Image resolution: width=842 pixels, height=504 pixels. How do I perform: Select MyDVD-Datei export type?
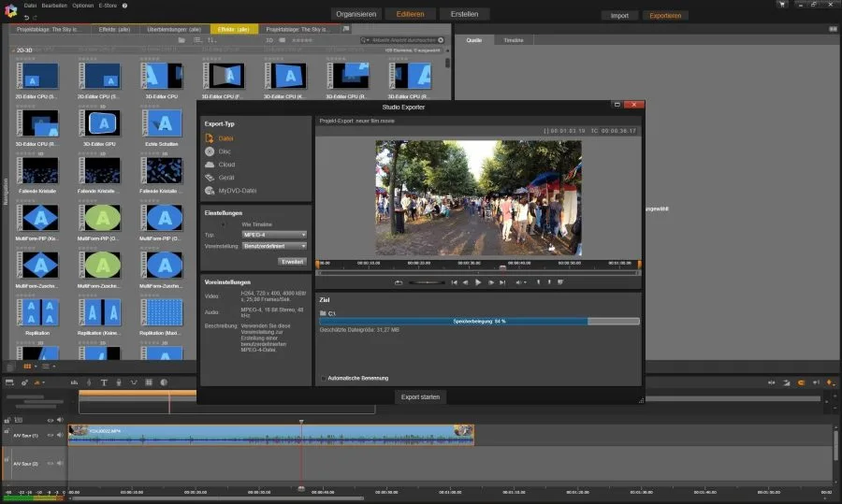tap(231, 191)
